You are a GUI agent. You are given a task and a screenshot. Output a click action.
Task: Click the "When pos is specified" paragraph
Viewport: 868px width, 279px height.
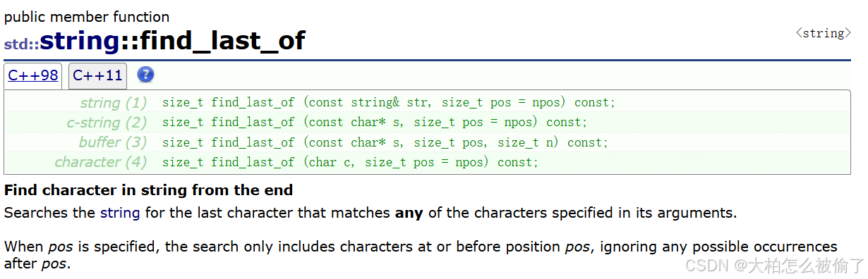tap(421, 255)
